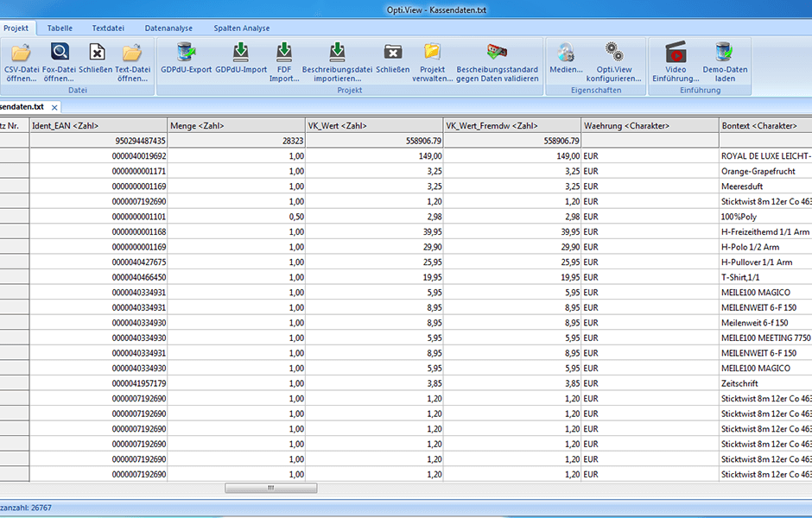Play the Video Einführung
The width and height of the screenshot is (812, 518).
click(x=676, y=62)
